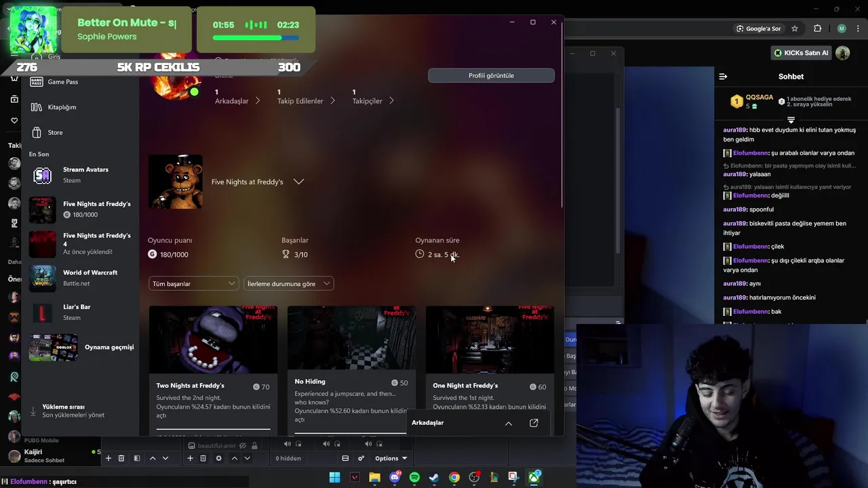Screen dimensions: 868x488
Task: Mute the rightmost OBS mixer channel speaker
Action: coord(368,444)
